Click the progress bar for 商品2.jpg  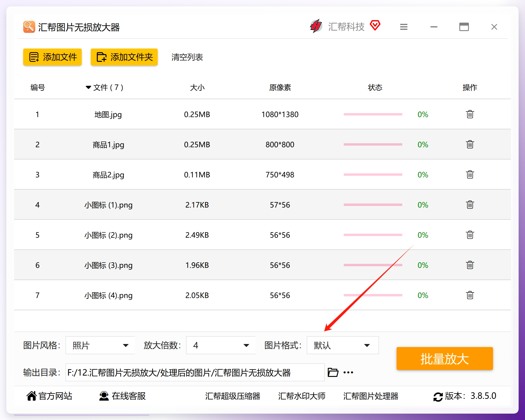click(373, 175)
